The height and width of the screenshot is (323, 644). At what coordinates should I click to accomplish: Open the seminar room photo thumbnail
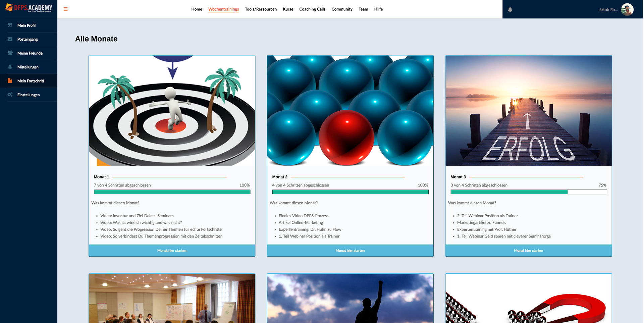172,299
